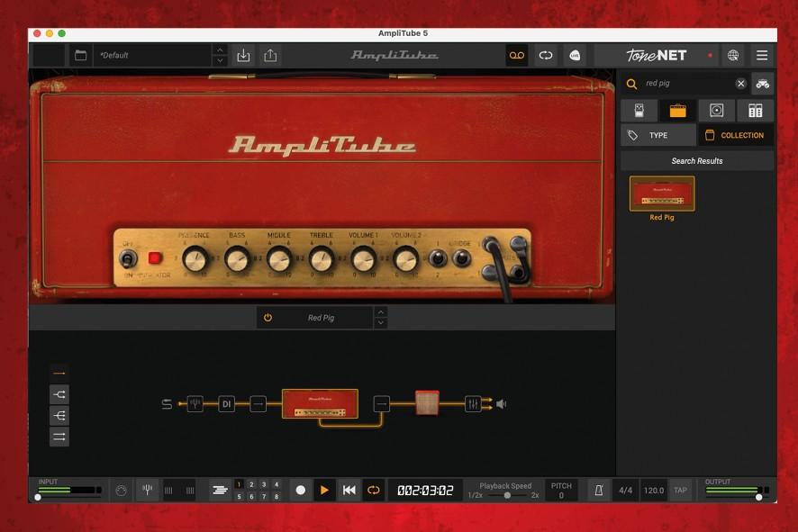This screenshot has height=532, width=798.
Task: Toggle the loop button in the transport
Action: coord(373,491)
